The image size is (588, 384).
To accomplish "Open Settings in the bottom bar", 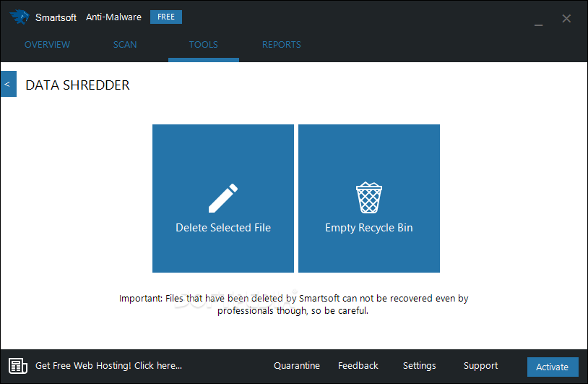I will 419,366.
